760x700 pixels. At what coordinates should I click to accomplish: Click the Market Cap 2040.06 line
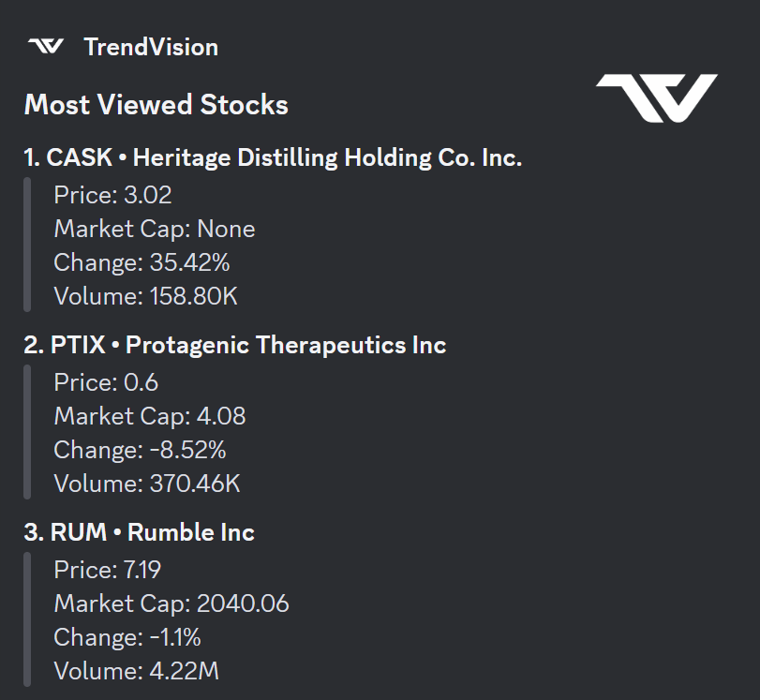(171, 603)
